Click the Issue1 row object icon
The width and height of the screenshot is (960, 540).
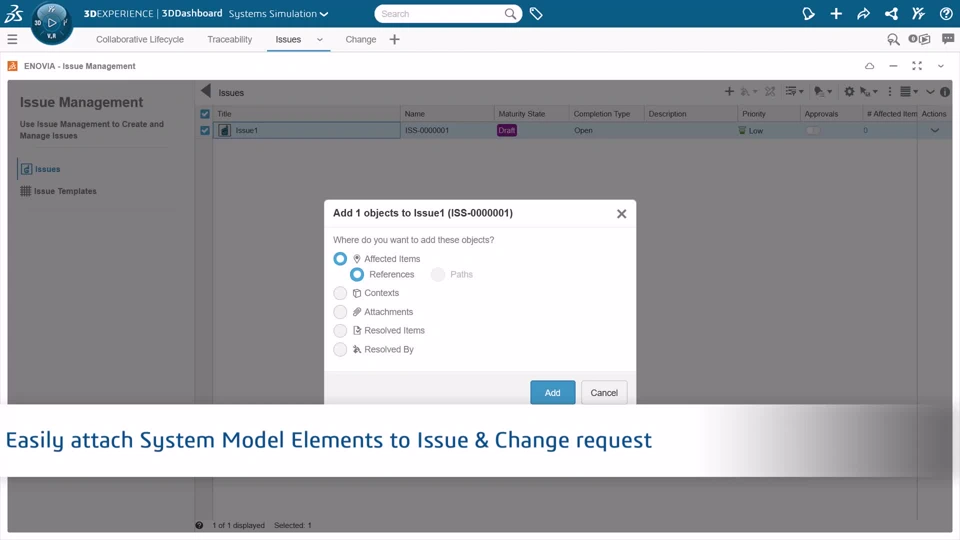point(225,130)
